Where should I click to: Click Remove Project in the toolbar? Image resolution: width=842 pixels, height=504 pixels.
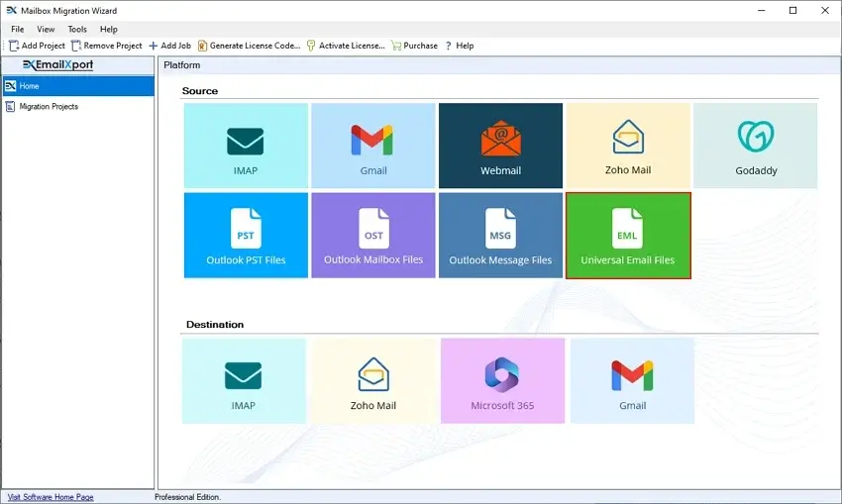(107, 46)
